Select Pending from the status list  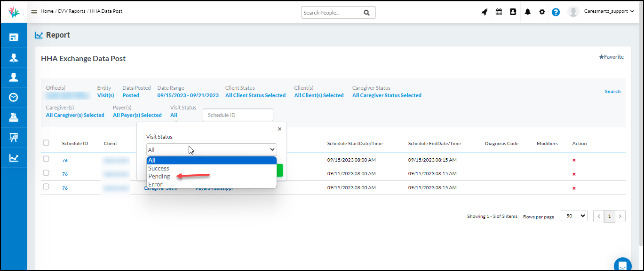[159, 176]
